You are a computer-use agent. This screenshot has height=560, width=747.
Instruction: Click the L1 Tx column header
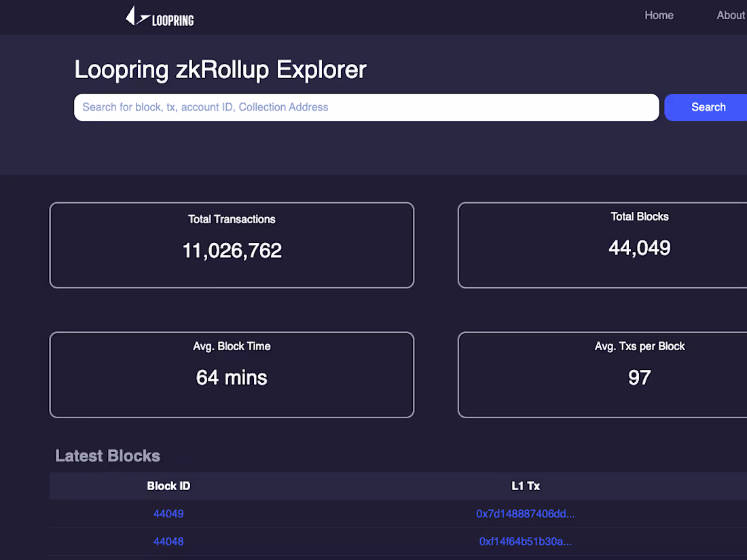(x=526, y=486)
